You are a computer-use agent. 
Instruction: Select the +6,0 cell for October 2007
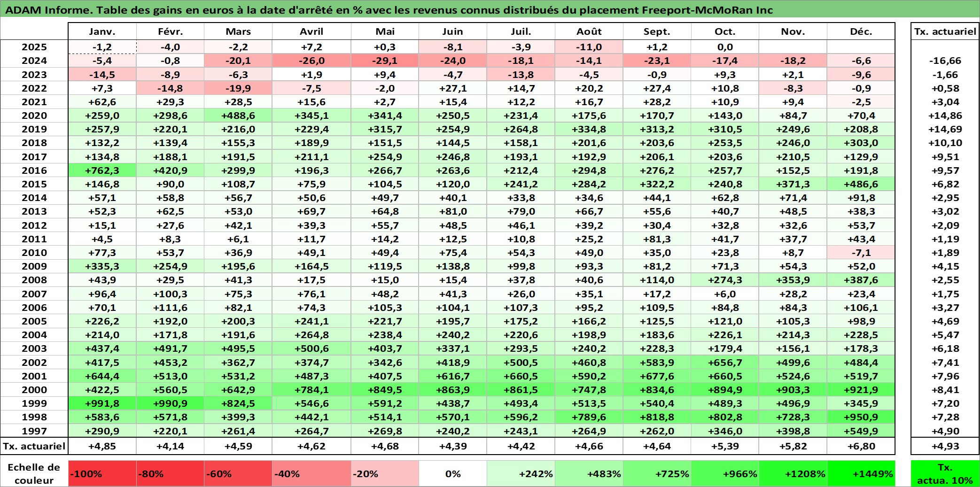click(725, 294)
